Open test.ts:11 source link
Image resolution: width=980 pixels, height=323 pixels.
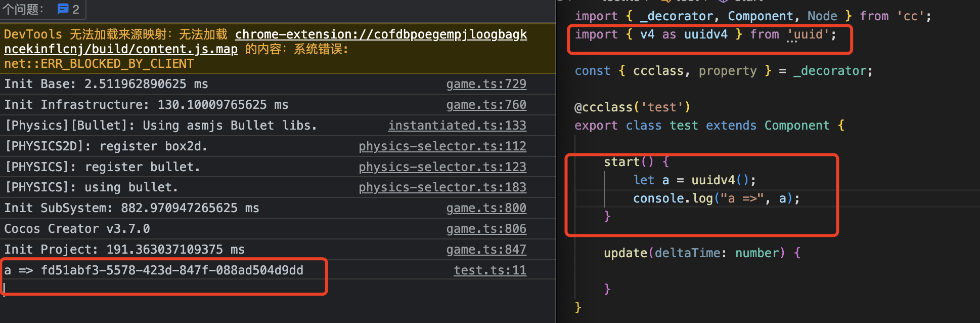click(x=489, y=270)
